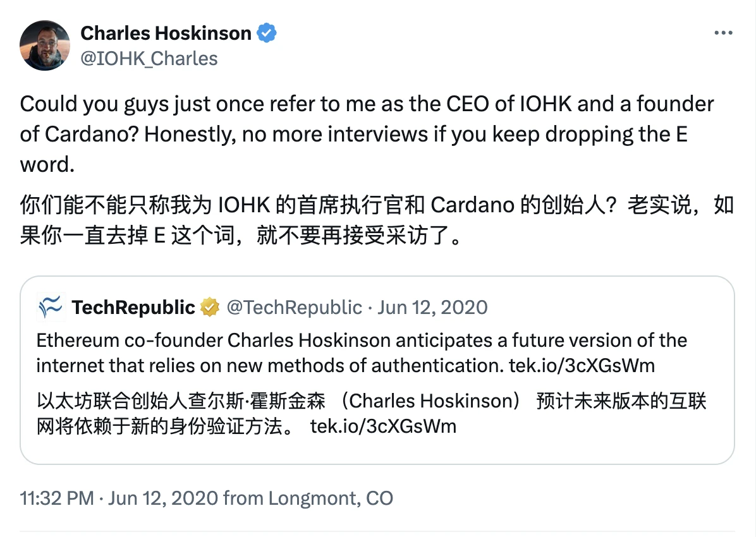Click the Charles Hoskinson display name
The height and width of the screenshot is (537, 756).
click(x=166, y=33)
